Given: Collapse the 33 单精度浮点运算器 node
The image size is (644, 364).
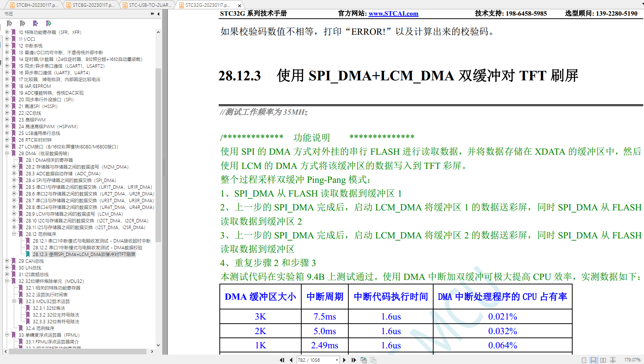Looking at the screenshot, I should [7, 335].
